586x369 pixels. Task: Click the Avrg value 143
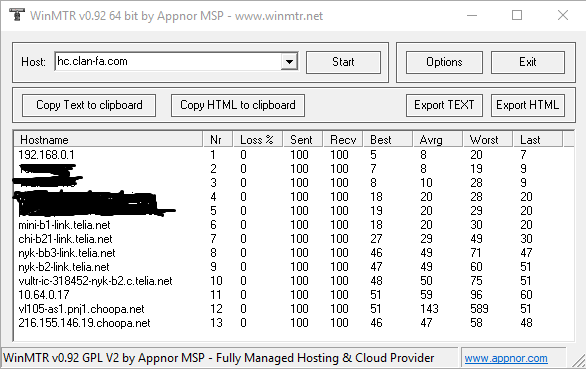(x=429, y=309)
